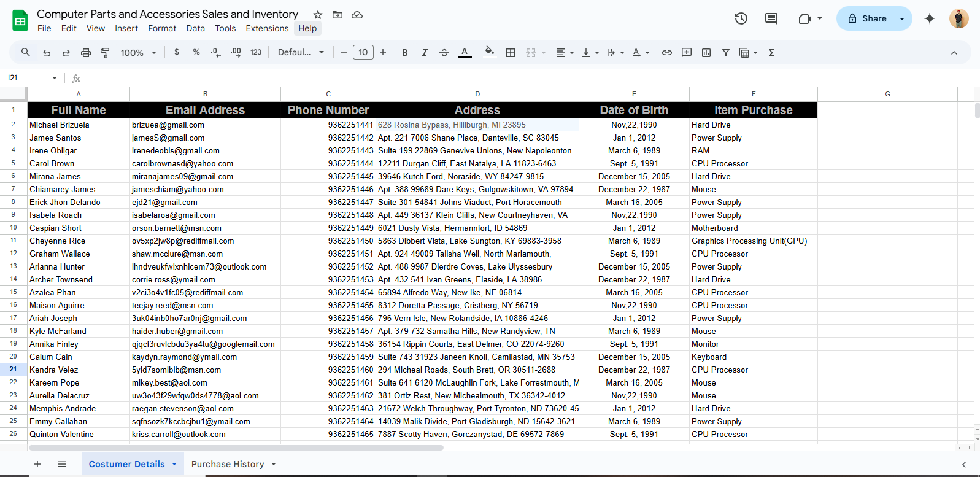Open the functions sigma icon

(771, 53)
